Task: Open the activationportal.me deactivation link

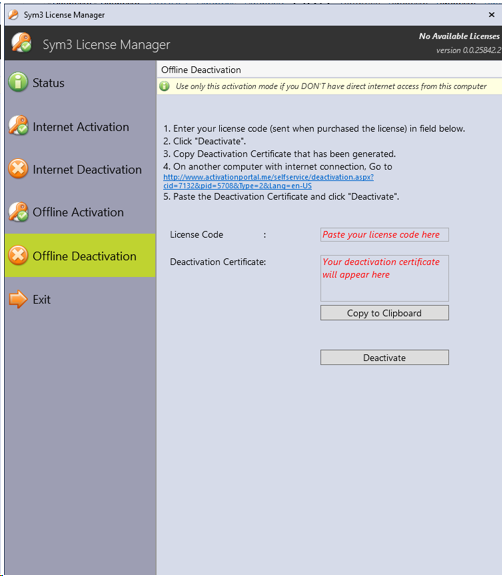Action: click(x=268, y=181)
